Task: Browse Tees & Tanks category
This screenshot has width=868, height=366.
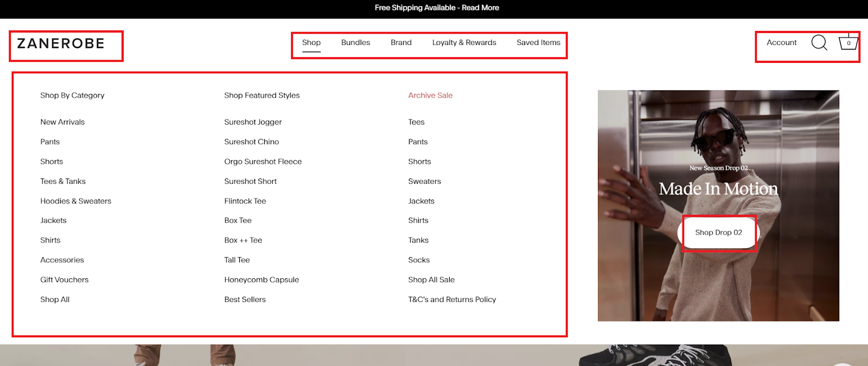Action: tap(63, 181)
